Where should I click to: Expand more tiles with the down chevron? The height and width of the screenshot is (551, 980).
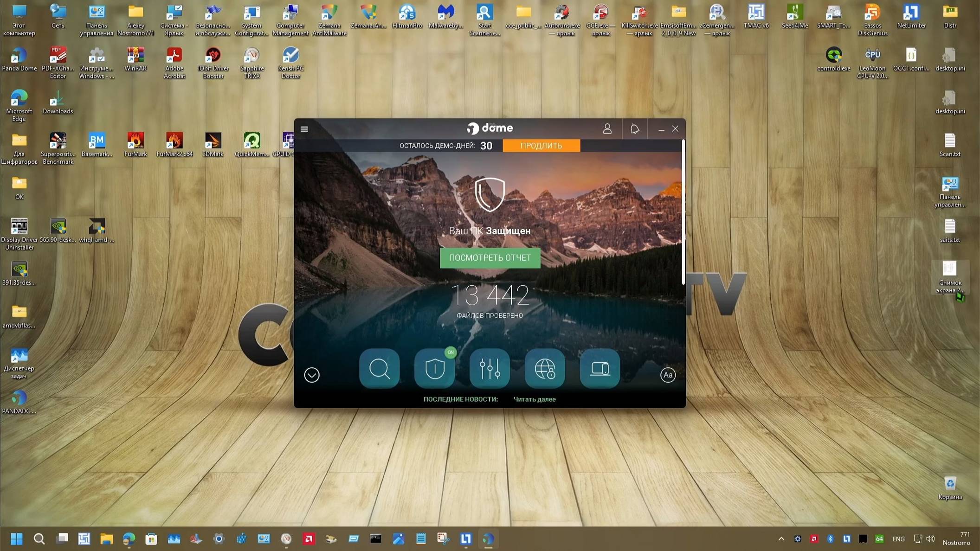[312, 375]
